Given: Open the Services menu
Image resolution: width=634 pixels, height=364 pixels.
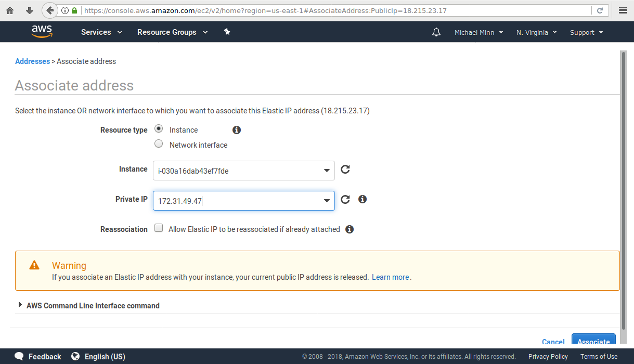Looking at the screenshot, I should coord(101,32).
